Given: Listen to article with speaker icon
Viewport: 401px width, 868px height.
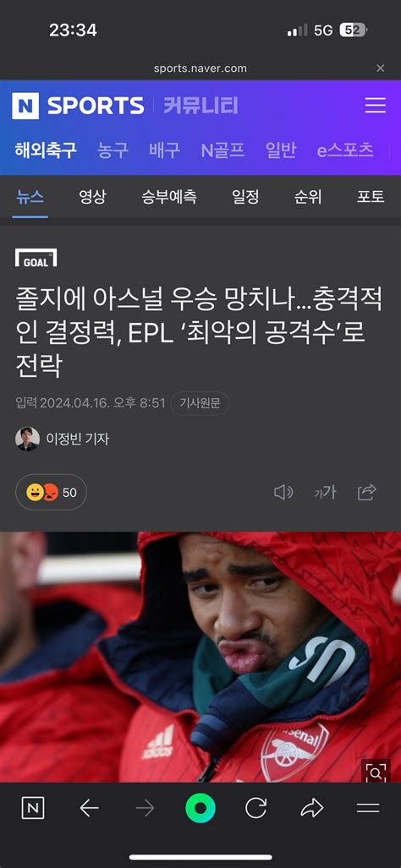Looking at the screenshot, I should (x=283, y=492).
